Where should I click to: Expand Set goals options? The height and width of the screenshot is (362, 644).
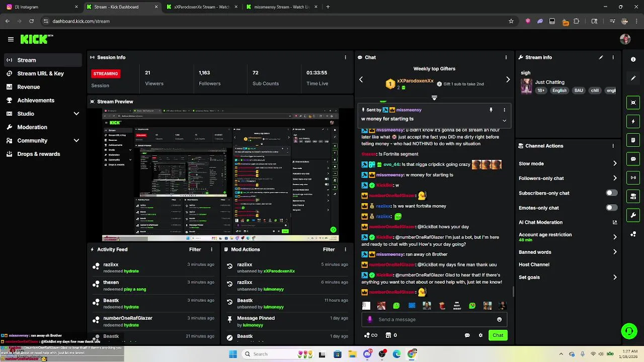click(615, 277)
